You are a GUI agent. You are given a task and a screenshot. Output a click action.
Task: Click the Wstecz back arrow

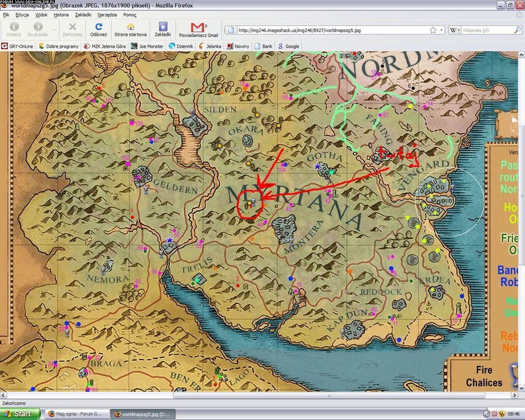[x=14, y=29]
